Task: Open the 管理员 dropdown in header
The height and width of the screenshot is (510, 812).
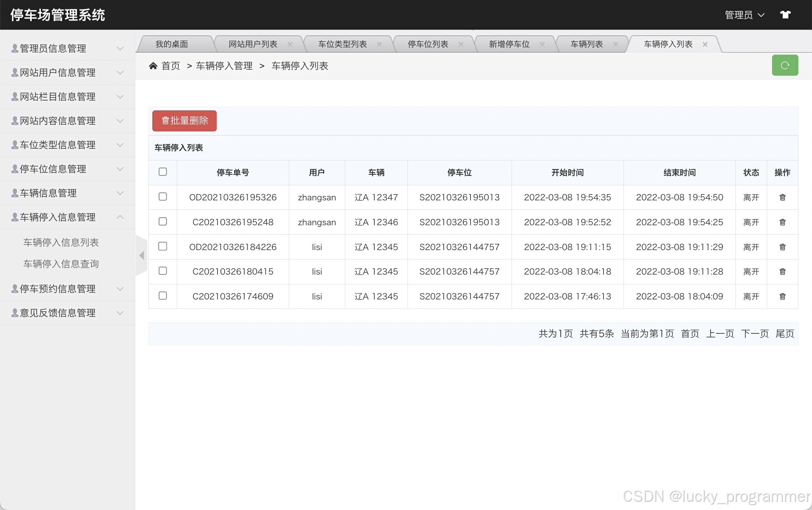Action: (x=744, y=15)
